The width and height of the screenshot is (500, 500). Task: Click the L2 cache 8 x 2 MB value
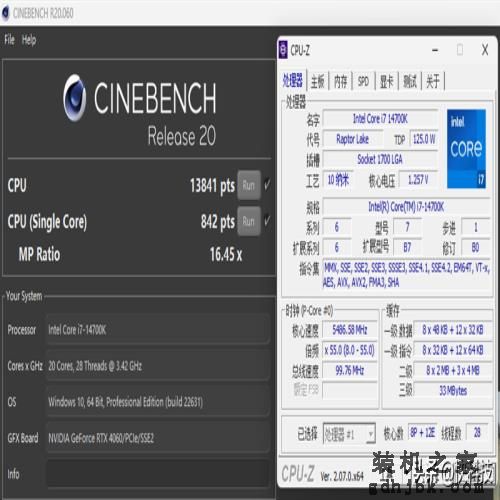pyautogui.click(x=453, y=370)
